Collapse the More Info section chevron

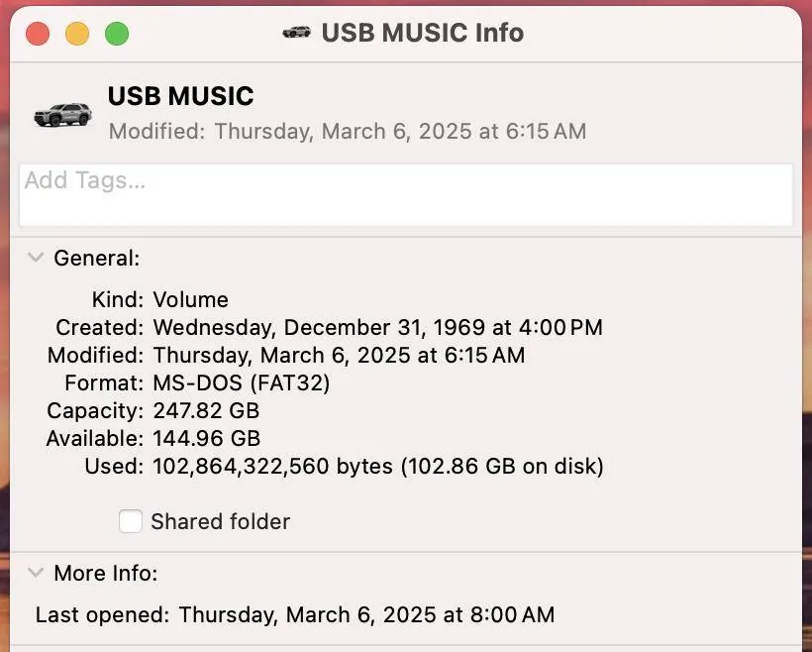coord(36,573)
